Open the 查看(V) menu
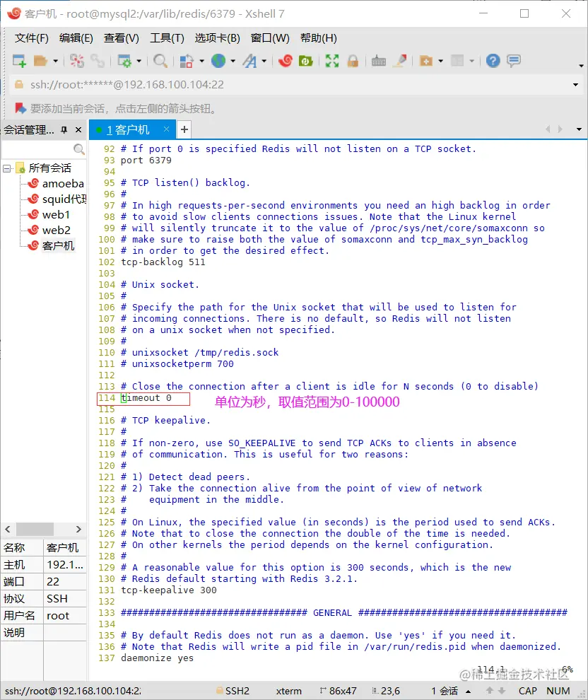 click(122, 38)
